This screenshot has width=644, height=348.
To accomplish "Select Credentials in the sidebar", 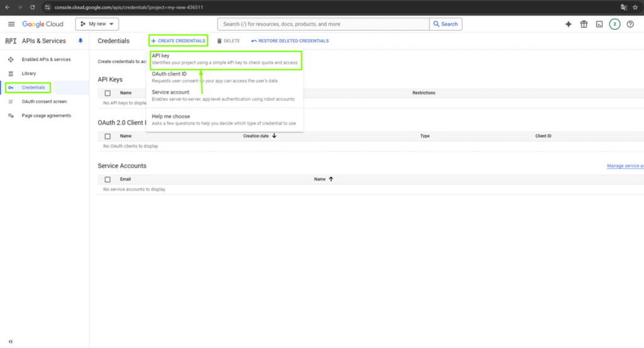I will click(33, 87).
